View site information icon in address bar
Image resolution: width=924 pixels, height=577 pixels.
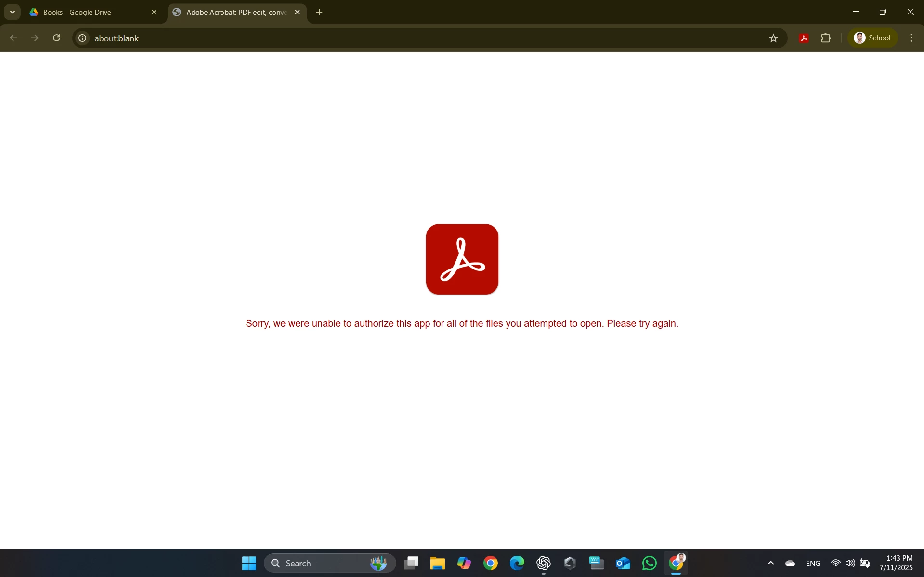click(82, 38)
